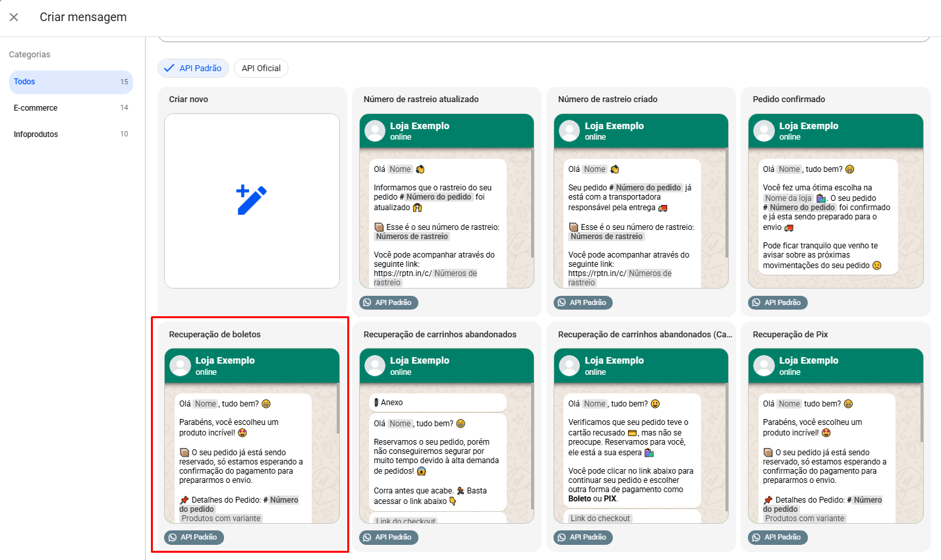Click the avatar in Número de rastreio atualizado card
This screenshot has width=941, height=560.
(375, 130)
